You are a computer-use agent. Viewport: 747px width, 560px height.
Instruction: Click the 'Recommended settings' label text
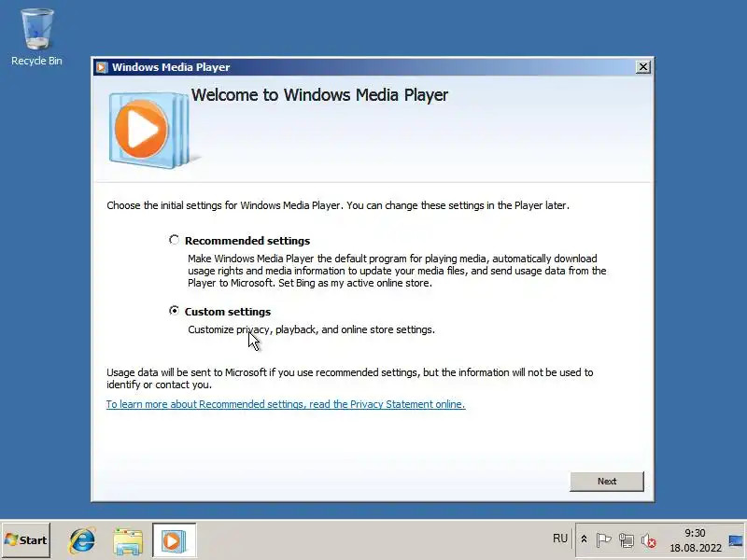247,241
